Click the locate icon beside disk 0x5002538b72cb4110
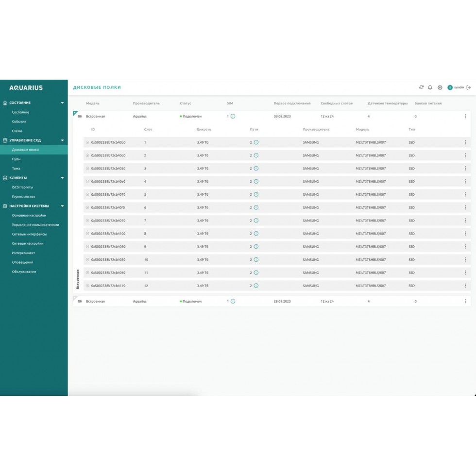The width and height of the screenshot is (476, 476). [87, 286]
